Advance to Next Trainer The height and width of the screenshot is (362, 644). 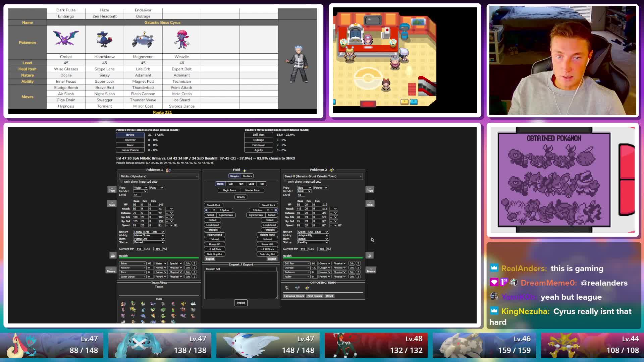pos(315,296)
